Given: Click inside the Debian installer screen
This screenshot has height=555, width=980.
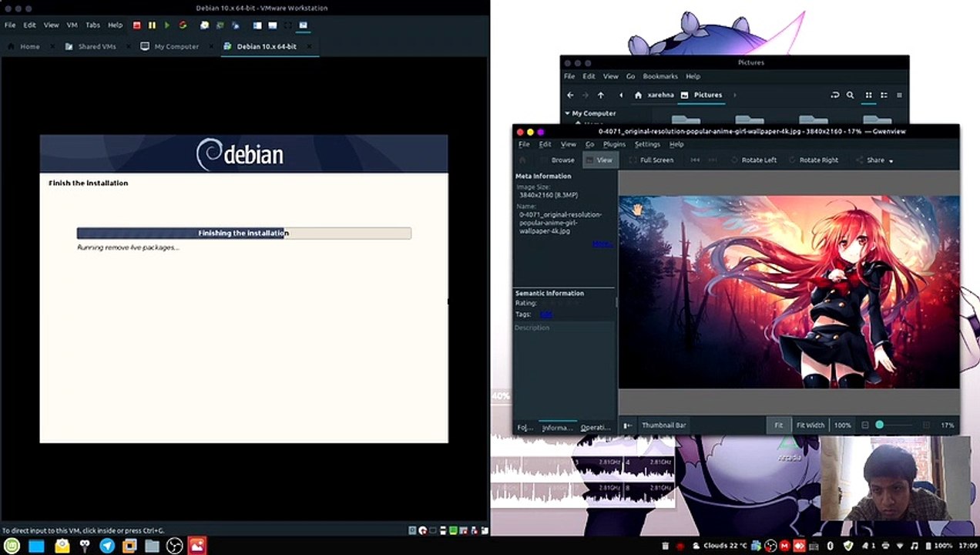Looking at the screenshot, I should pyautogui.click(x=243, y=288).
